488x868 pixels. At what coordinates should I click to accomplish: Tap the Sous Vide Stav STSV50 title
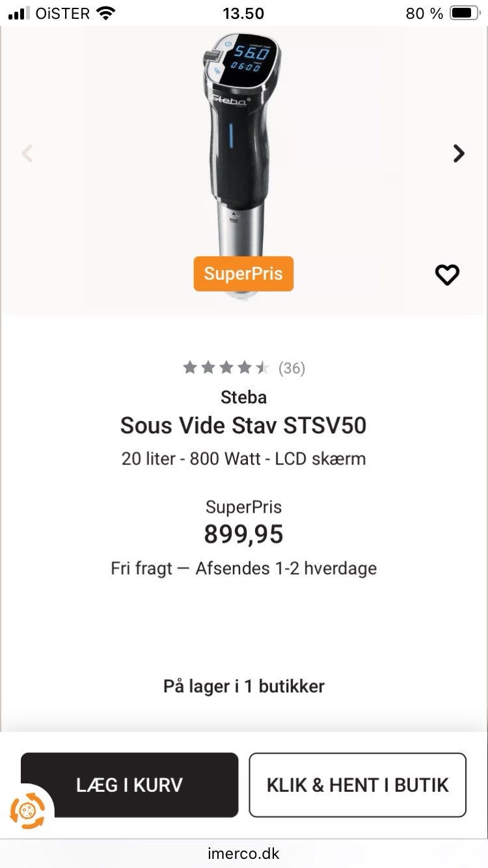(x=243, y=426)
